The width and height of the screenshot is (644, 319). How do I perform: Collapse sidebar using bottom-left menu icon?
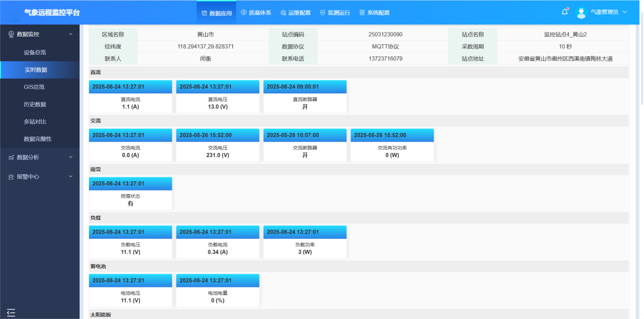tap(11, 312)
